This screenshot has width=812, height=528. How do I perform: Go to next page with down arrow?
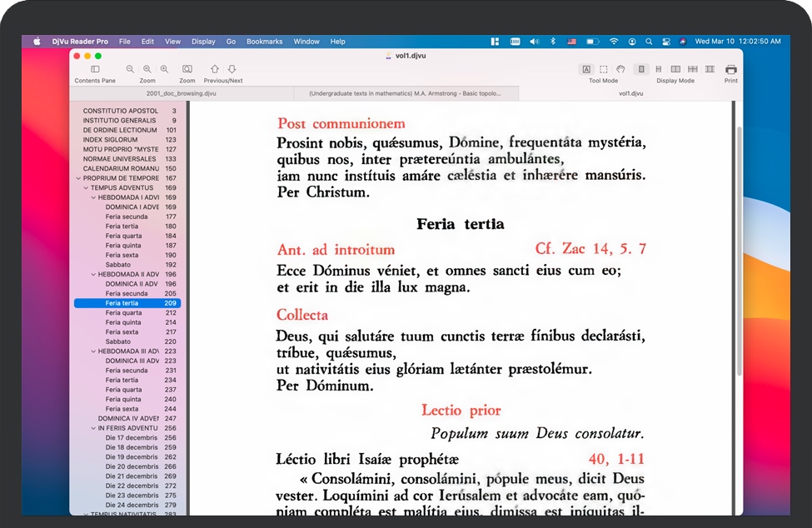[232, 70]
